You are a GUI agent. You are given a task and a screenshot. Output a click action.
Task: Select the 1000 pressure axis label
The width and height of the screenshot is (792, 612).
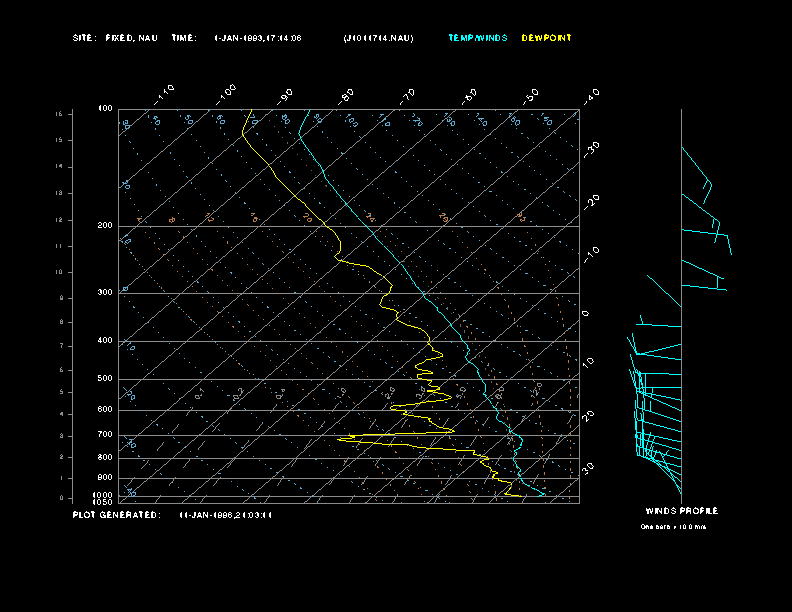(x=104, y=495)
